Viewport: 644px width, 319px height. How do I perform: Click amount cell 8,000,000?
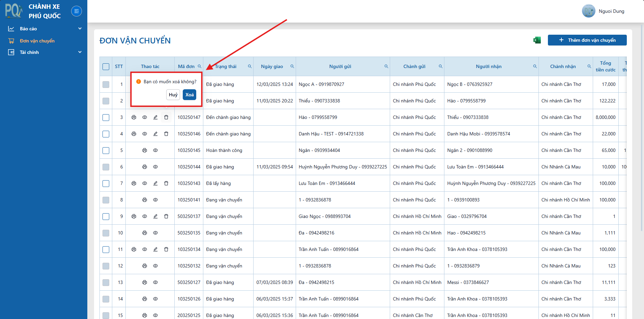coord(606,117)
